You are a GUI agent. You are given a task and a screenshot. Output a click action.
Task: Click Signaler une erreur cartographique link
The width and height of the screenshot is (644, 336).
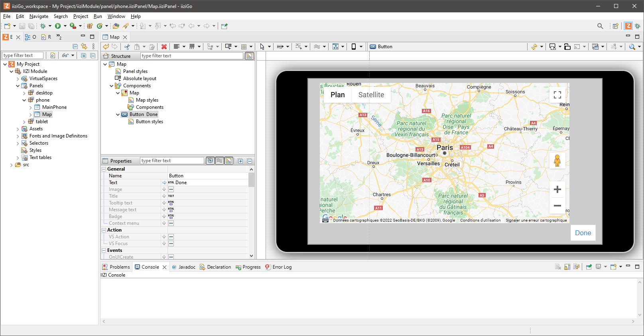pos(536,220)
